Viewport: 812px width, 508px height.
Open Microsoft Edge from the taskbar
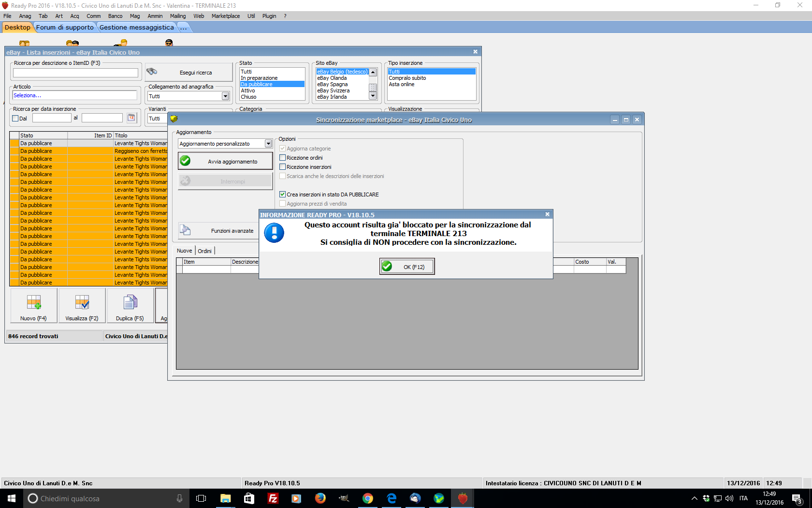[391, 498]
